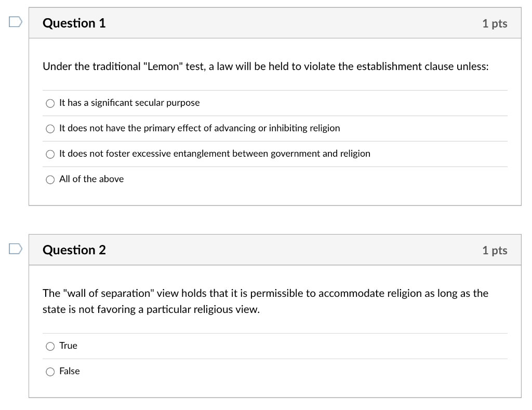Click the 'False' answer label

[70, 371]
